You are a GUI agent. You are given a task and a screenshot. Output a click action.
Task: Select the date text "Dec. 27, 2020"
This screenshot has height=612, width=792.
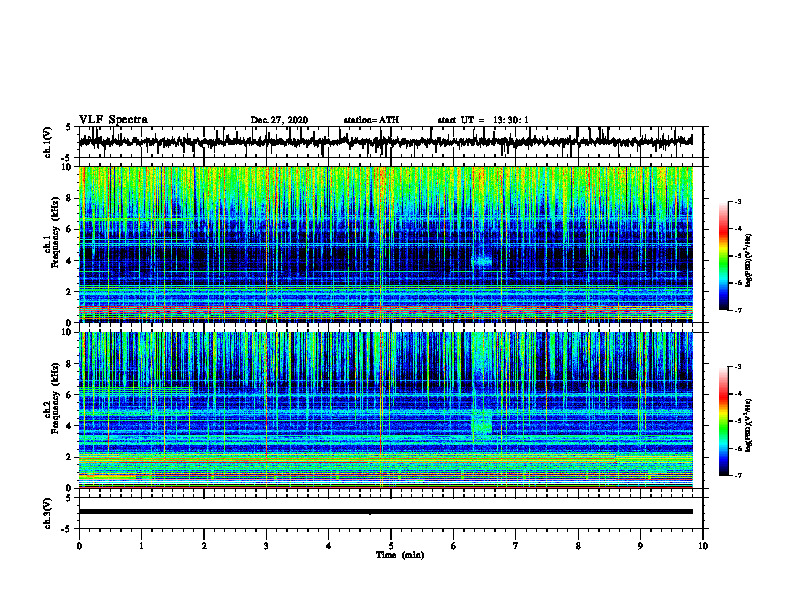click(x=279, y=120)
